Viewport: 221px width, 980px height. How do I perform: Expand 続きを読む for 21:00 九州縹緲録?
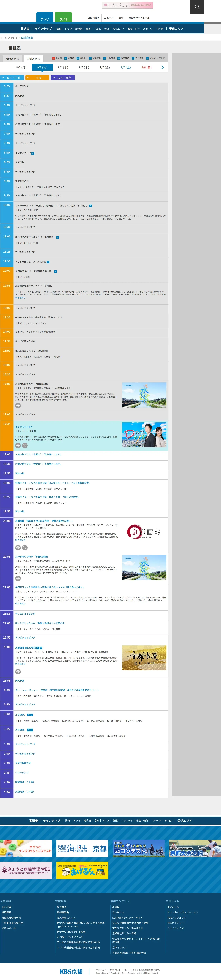click(x=20, y=603)
